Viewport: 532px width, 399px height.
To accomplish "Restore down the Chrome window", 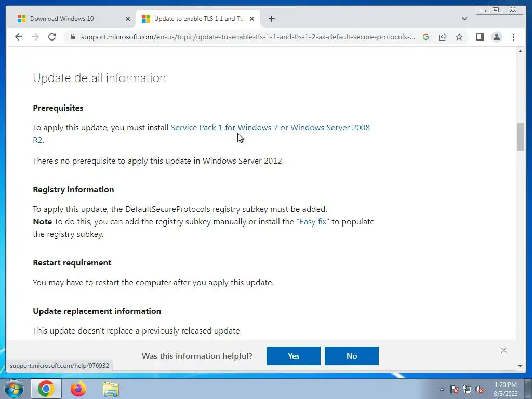I will point(496,10).
